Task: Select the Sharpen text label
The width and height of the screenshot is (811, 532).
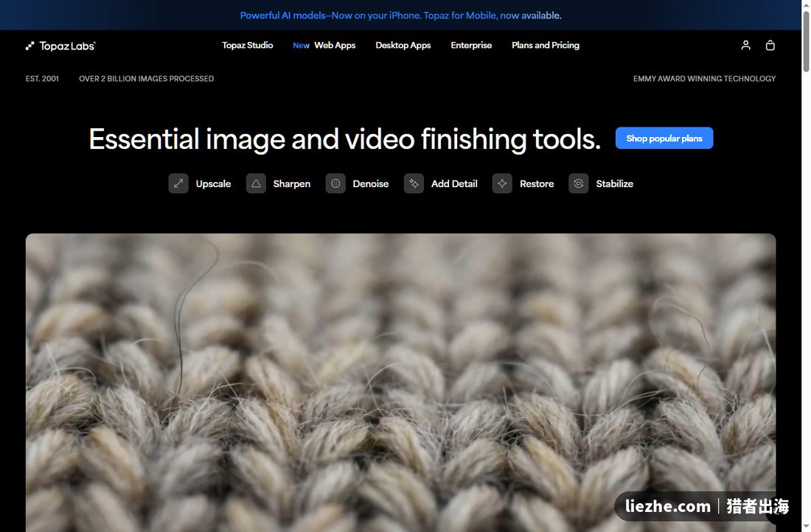Action: [292, 183]
